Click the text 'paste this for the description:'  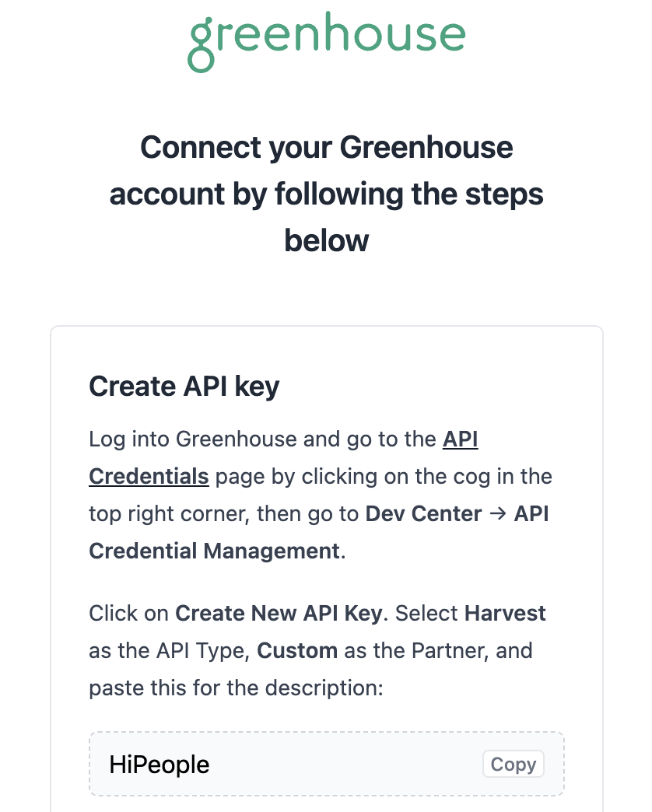(x=237, y=688)
